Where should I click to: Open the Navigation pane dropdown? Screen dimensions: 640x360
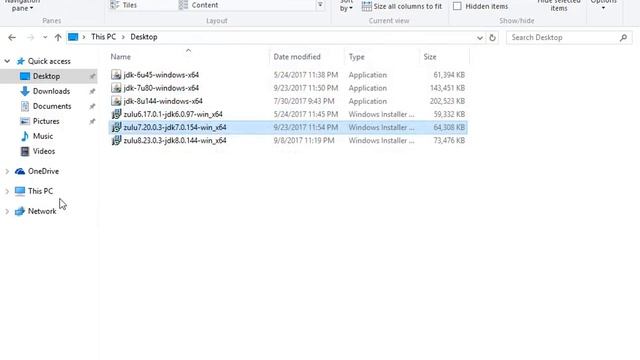pyautogui.click(x=22, y=6)
